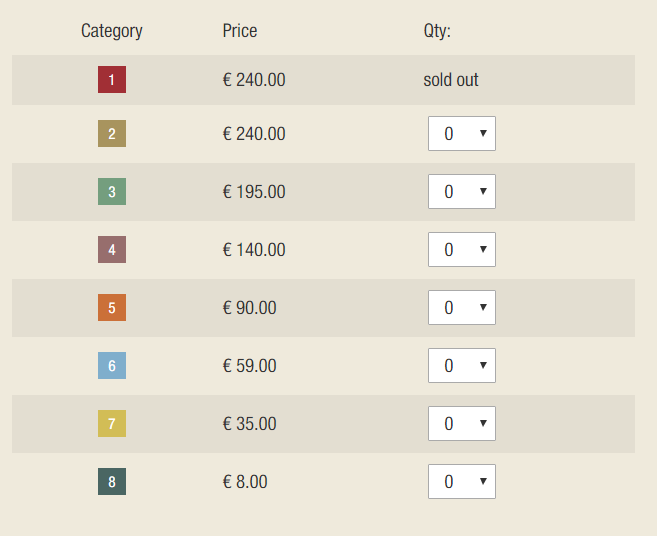Open quantity dropdown for € 35.00 tickets

[462, 423]
